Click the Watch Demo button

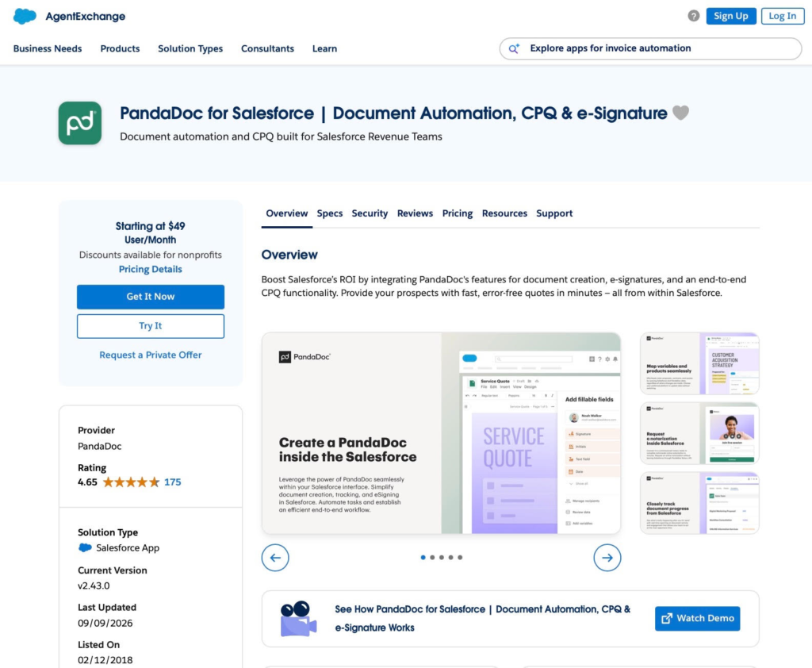697,618
